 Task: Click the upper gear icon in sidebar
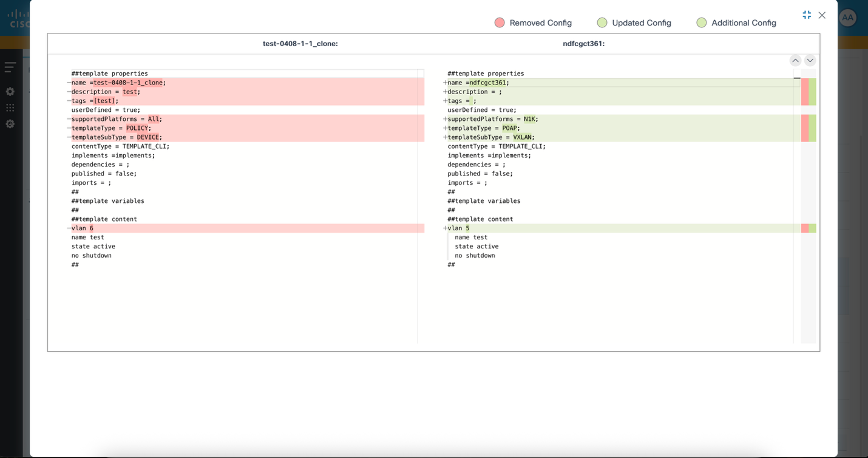10,92
